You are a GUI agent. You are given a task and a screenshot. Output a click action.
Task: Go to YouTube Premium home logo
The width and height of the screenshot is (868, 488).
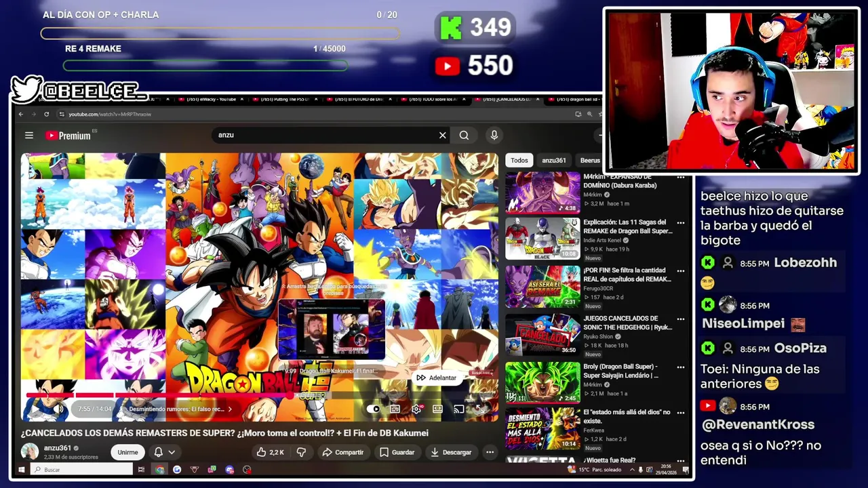[x=68, y=136]
